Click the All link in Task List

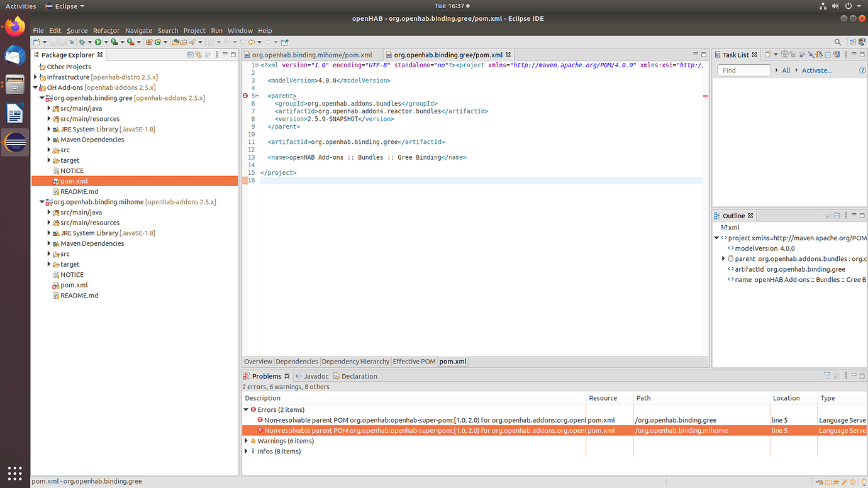(786, 70)
